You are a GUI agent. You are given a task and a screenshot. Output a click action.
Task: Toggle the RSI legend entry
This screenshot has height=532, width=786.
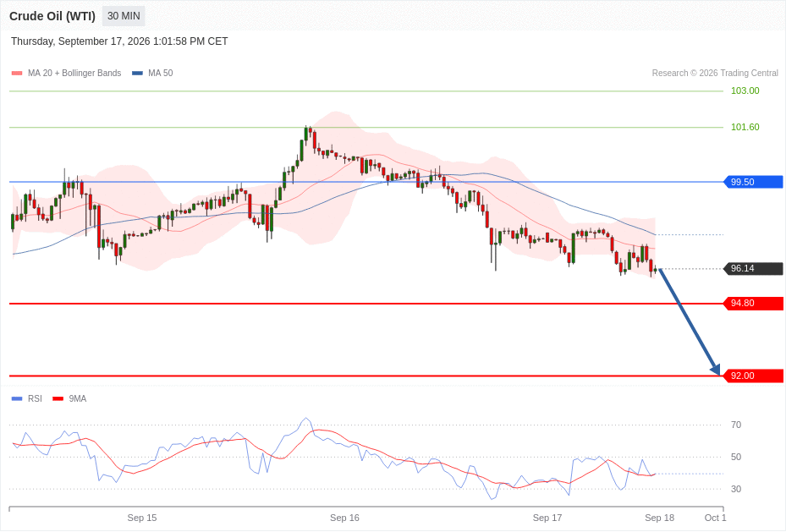27,398
